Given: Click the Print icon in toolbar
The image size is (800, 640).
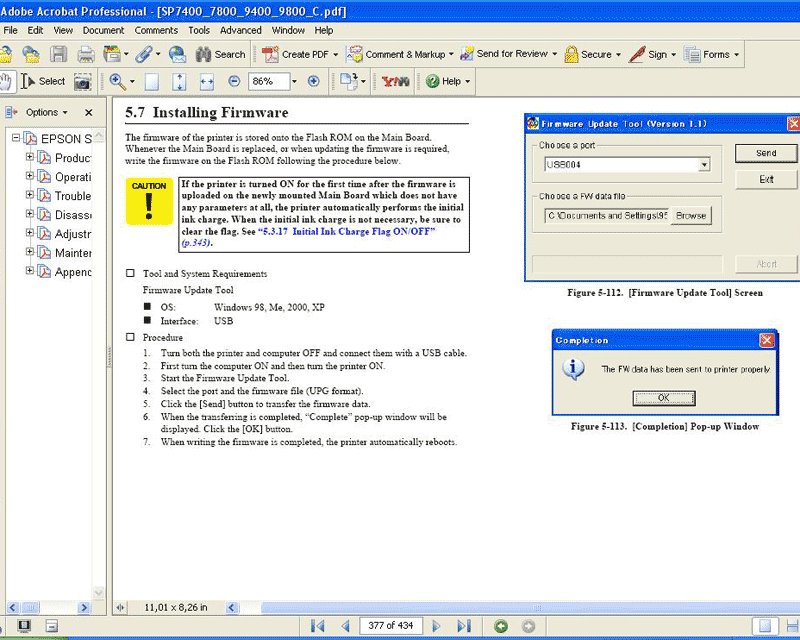Looking at the screenshot, I should (86, 54).
